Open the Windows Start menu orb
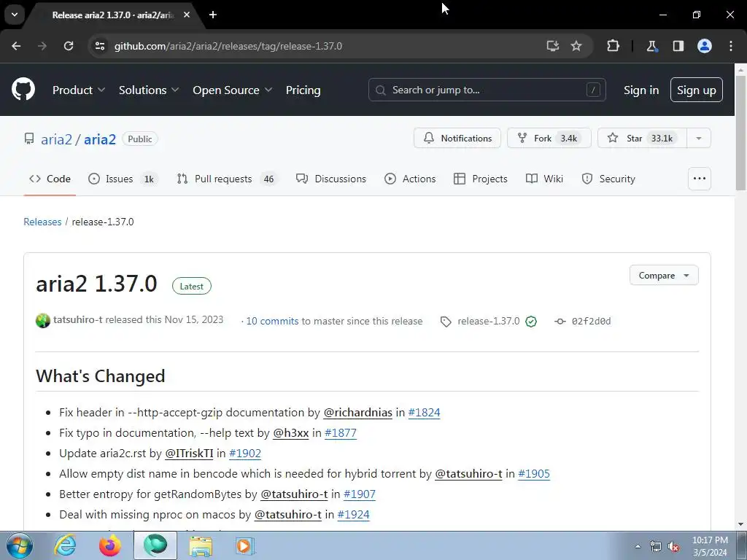The image size is (747, 560). click(x=20, y=545)
